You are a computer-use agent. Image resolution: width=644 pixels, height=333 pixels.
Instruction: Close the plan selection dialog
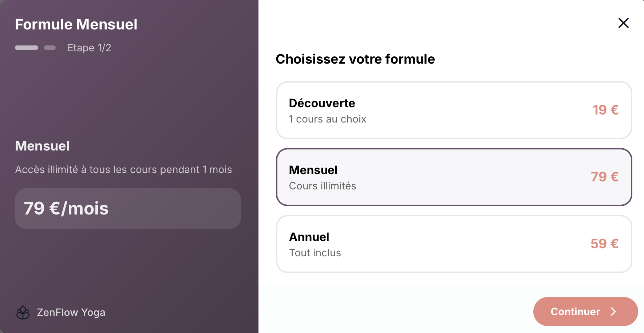[x=623, y=23]
